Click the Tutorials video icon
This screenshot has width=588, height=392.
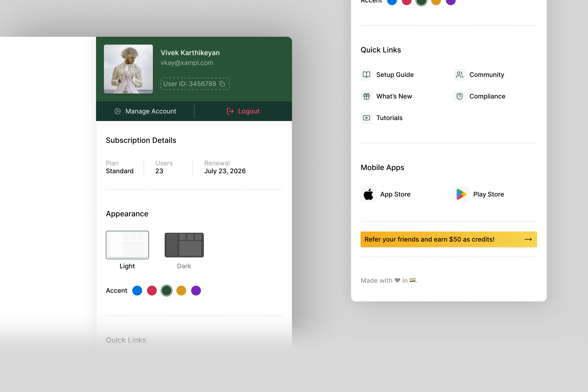tap(366, 118)
